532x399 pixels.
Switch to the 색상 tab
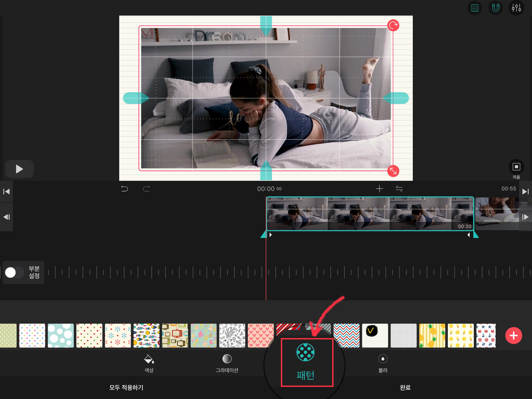[149, 363]
